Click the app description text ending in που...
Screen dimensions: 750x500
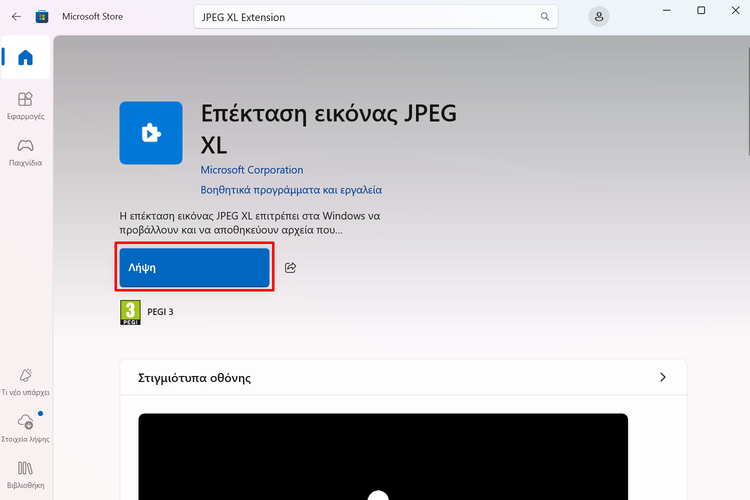[x=250, y=223]
